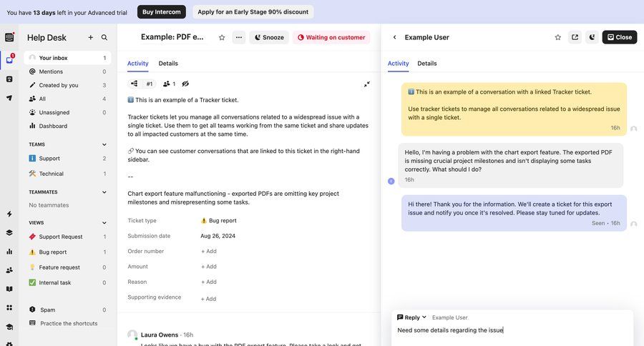Open the Support team inbox
The height and width of the screenshot is (346, 644).
pos(67,158)
